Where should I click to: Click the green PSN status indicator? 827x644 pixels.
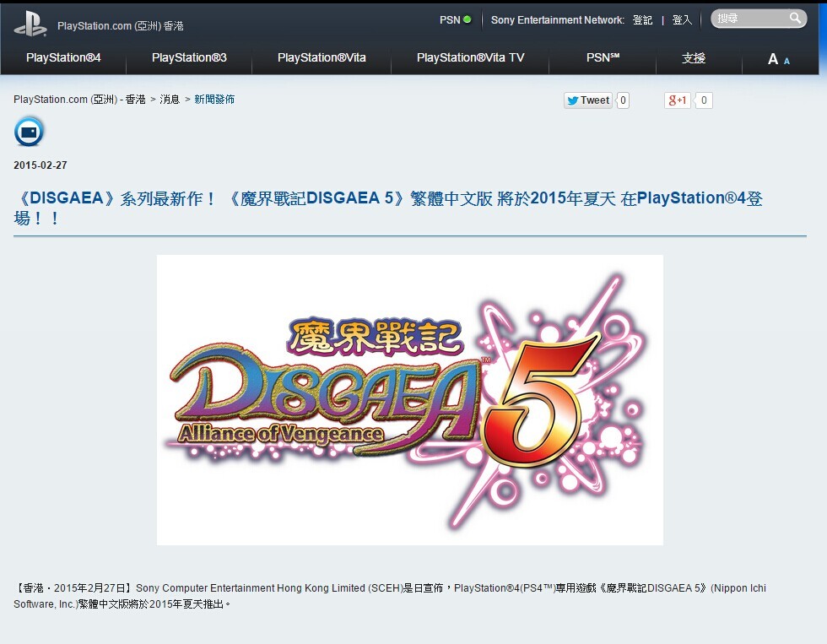pos(467,19)
